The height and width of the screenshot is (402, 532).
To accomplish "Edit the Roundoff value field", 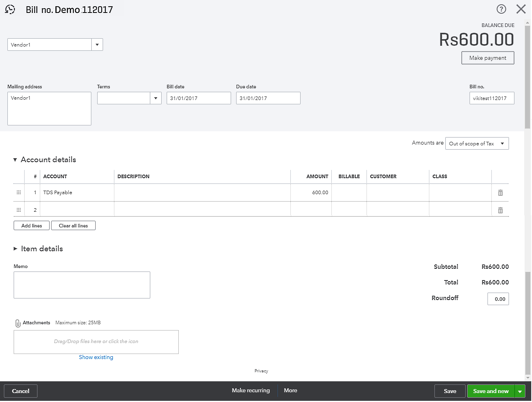I will [498, 299].
